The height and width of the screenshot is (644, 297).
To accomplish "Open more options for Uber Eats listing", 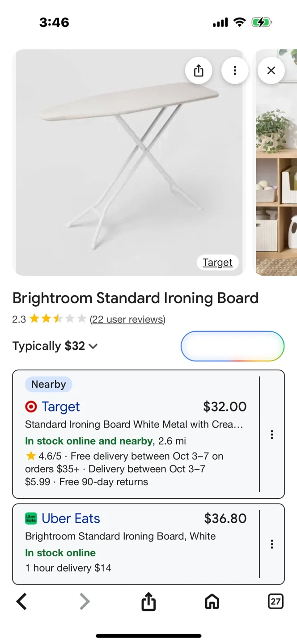I will [x=272, y=544].
